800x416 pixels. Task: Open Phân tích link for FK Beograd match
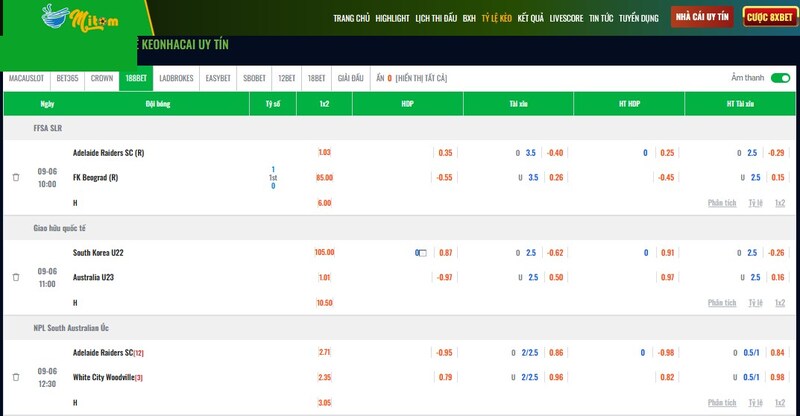click(722, 203)
